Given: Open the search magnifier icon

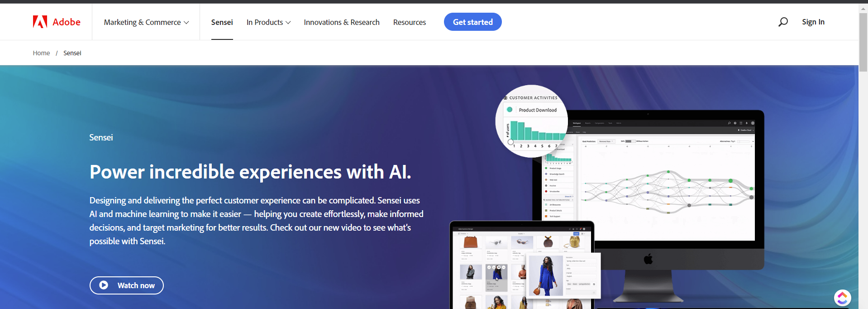Looking at the screenshot, I should point(783,22).
